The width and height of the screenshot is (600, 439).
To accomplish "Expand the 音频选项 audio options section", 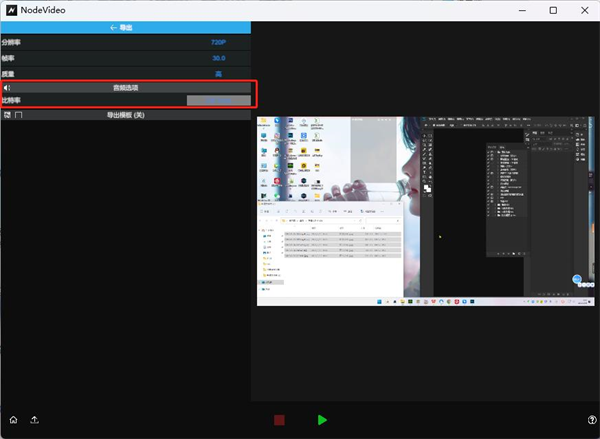I will (x=126, y=88).
